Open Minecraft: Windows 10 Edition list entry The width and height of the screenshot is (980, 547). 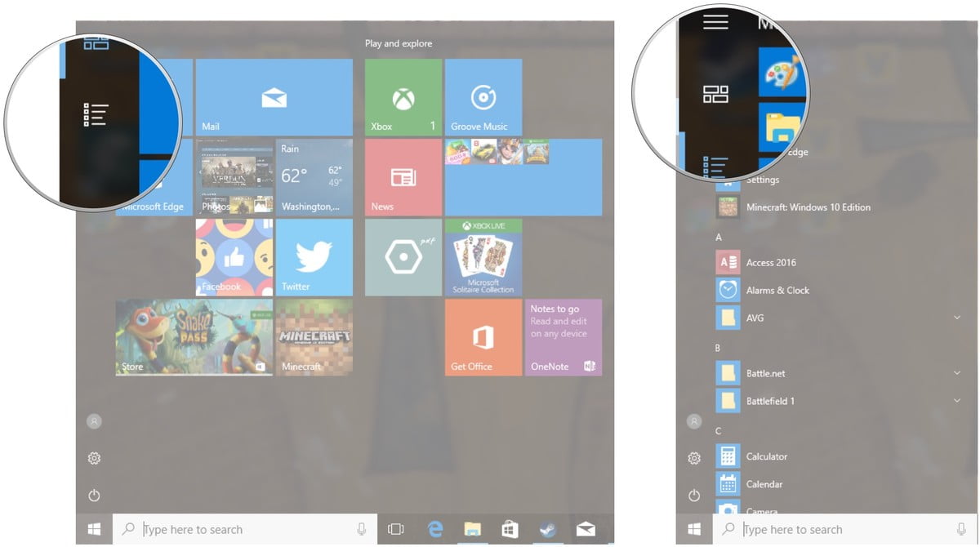point(807,207)
